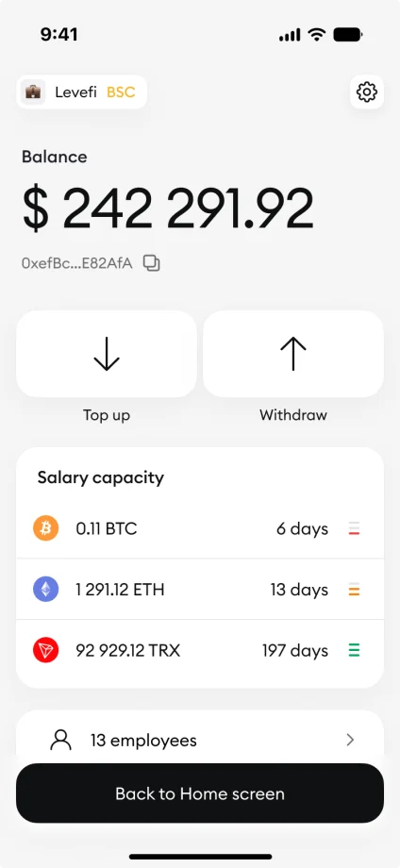Image resolution: width=400 pixels, height=868 pixels.
Task: Tap the orange ETH capacity level indicator
Action: (354, 589)
